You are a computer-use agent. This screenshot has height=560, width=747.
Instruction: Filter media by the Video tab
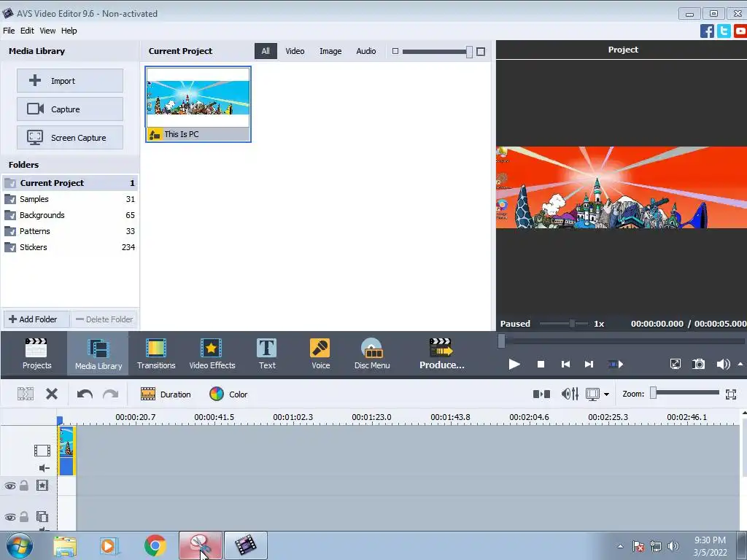tap(295, 51)
